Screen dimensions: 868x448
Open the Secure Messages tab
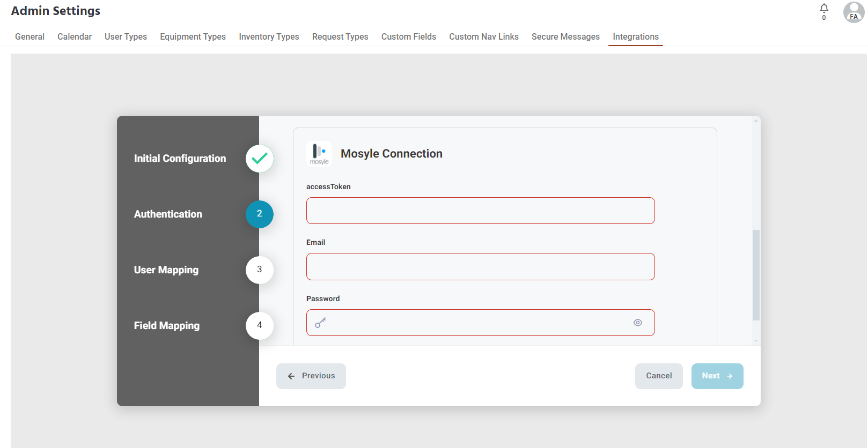point(565,36)
